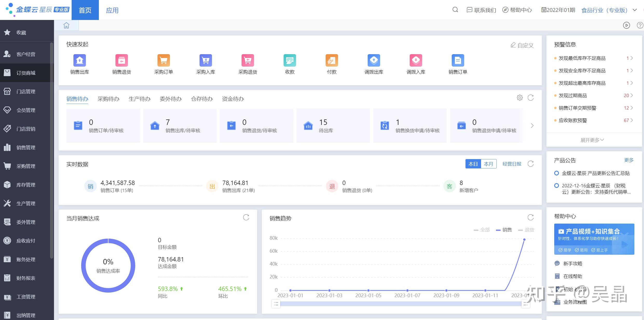Open the 经营日报 link

tap(512, 164)
